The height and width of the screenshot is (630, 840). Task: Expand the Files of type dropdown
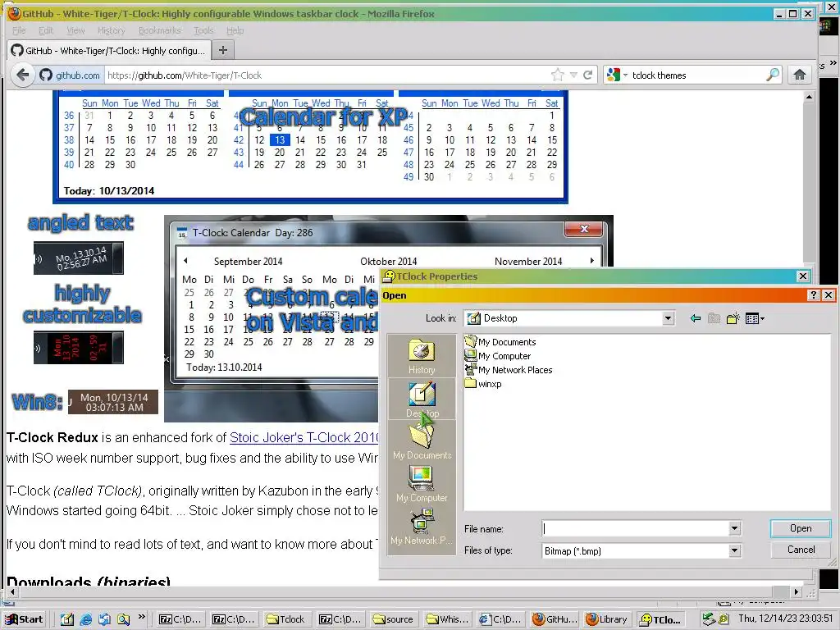pyautogui.click(x=734, y=550)
